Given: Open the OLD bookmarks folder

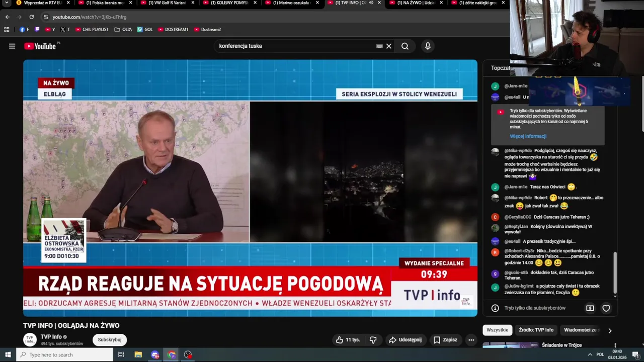Looking at the screenshot, I should (x=123, y=30).
